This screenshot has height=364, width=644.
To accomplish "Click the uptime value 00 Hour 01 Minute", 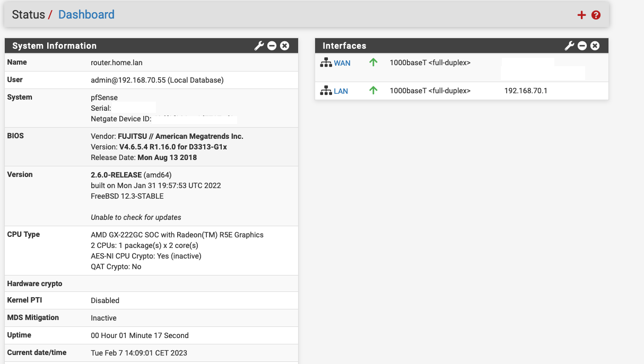I will [x=140, y=335].
